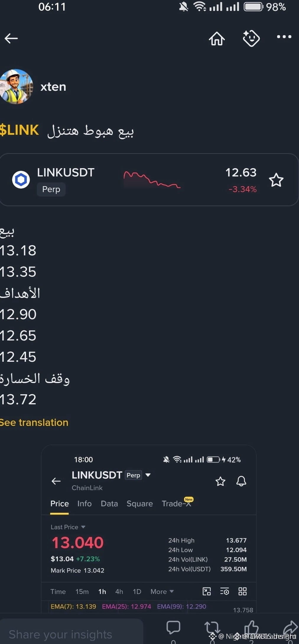
Task: Select the 4h timeframe
Action: [119, 591]
